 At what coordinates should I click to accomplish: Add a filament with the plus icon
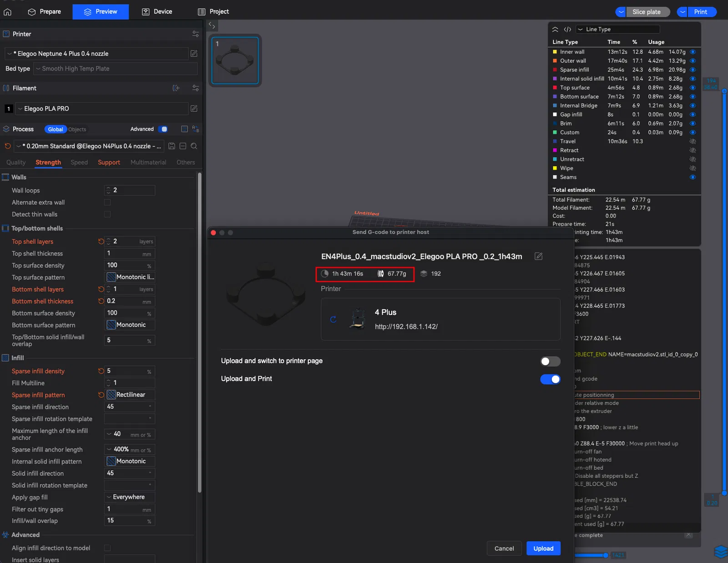click(x=176, y=88)
